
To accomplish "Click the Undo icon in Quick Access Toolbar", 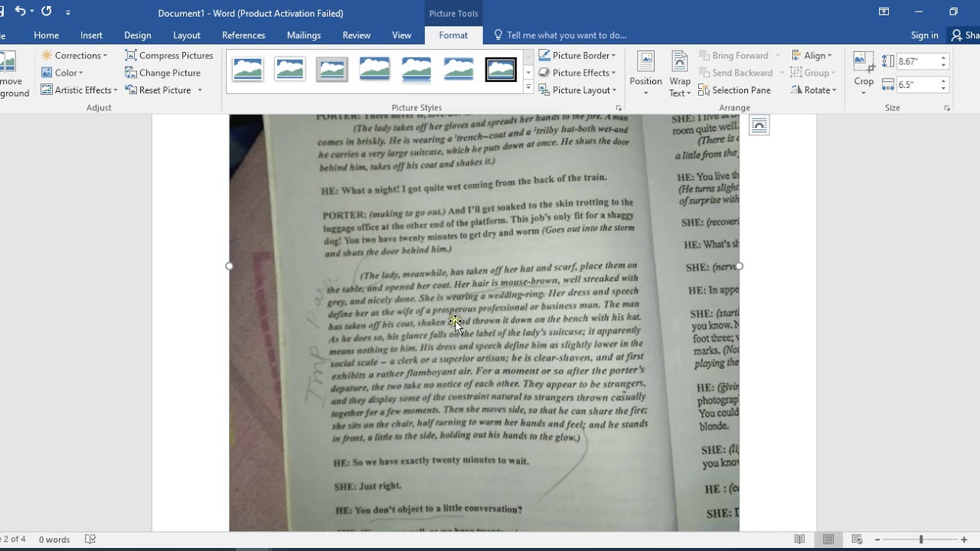I will (x=20, y=11).
